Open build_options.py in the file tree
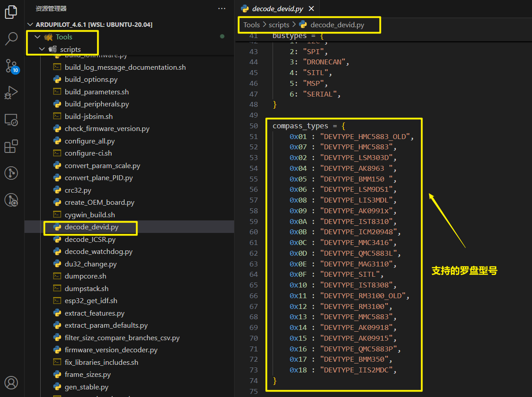The image size is (532, 397). coord(91,80)
